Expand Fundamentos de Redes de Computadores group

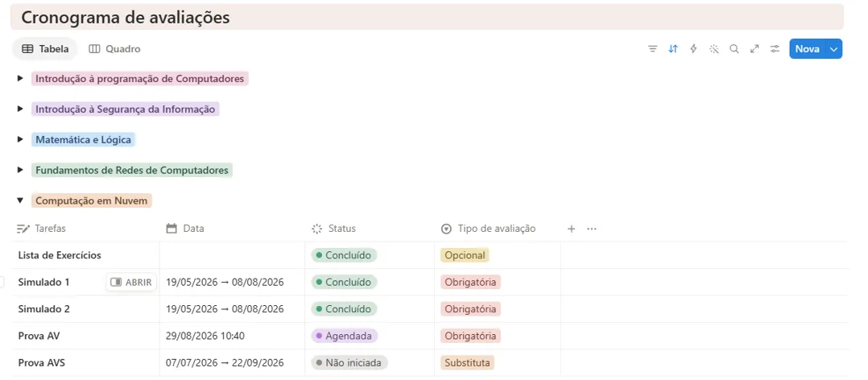(x=20, y=170)
